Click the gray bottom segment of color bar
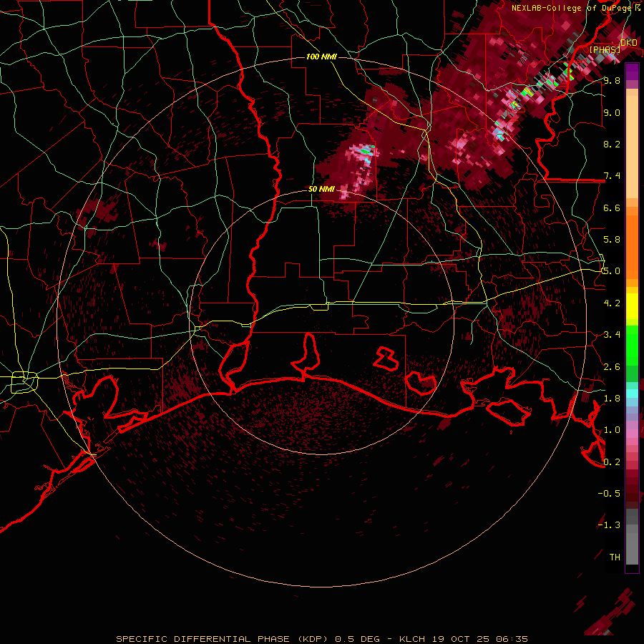 [632, 537]
